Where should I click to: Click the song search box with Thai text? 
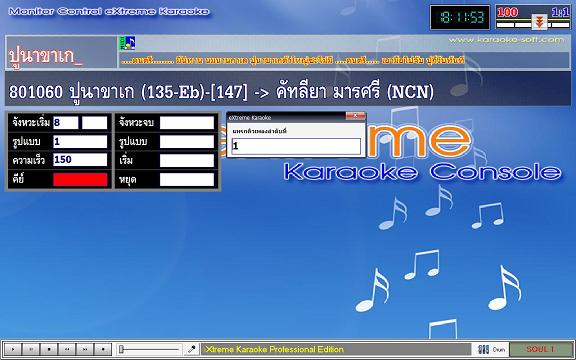(61, 53)
